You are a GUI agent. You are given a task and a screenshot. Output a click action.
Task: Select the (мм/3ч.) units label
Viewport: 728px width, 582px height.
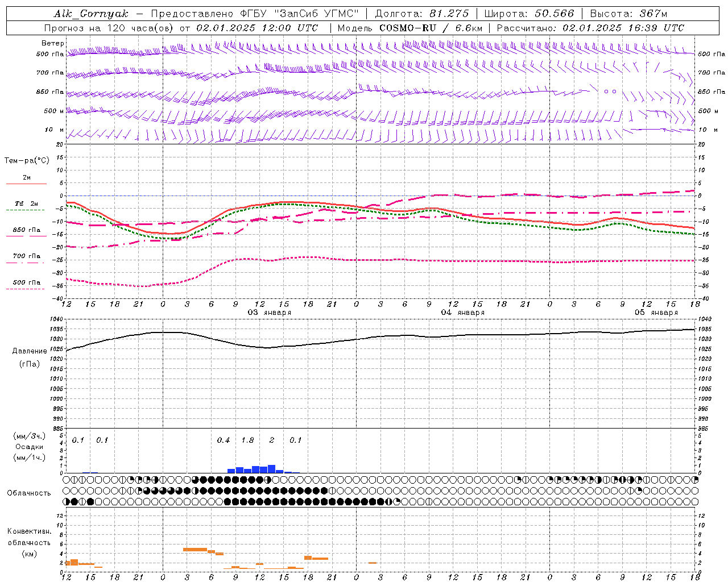tap(29, 436)
